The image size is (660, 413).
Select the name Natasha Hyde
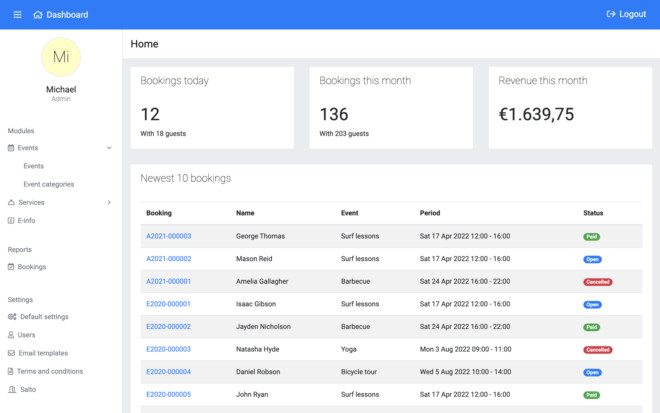click(x=258, y=349)
